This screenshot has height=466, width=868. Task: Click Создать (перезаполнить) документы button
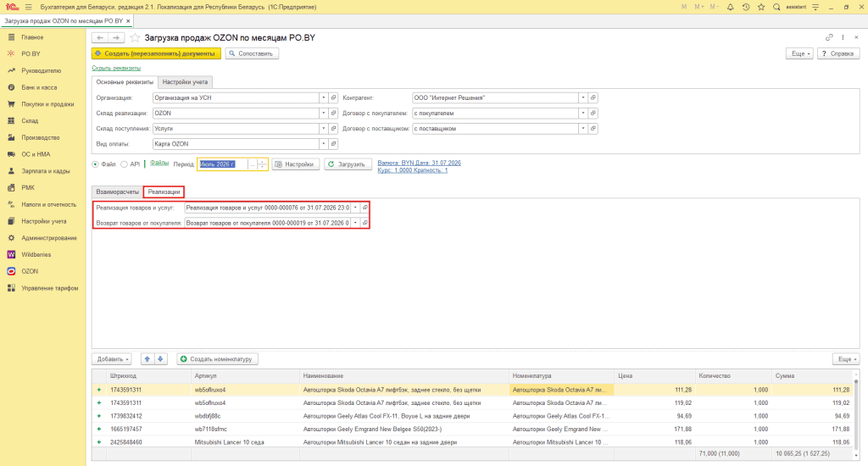pyautogui.click(x=156, y=53)
